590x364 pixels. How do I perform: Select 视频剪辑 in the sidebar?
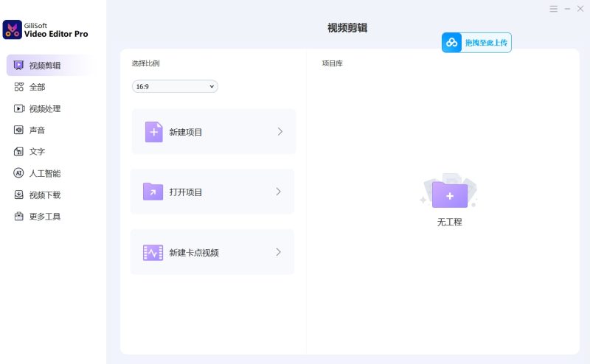(50, 66)
